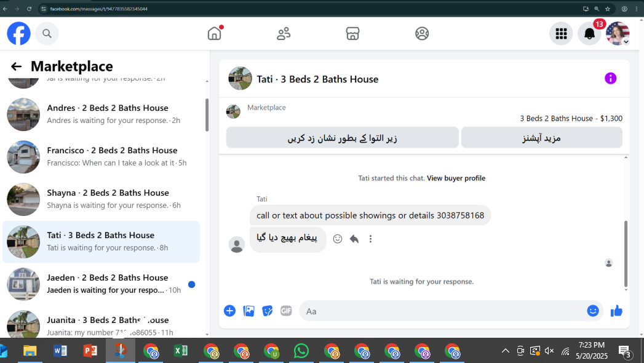The width and height of the screenshot is (644, 363).
Task: Open notifications bell with 13 badge
Action: [x=589, y=34]
